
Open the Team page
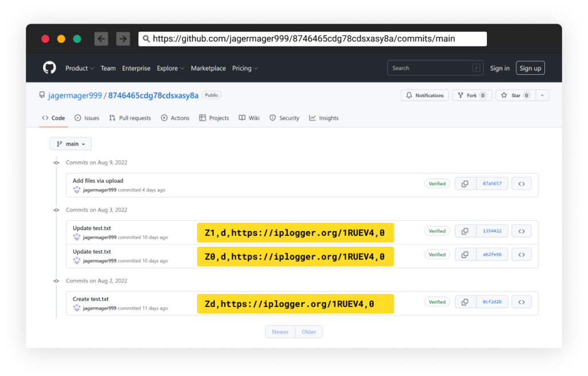[x=108, y=68]
